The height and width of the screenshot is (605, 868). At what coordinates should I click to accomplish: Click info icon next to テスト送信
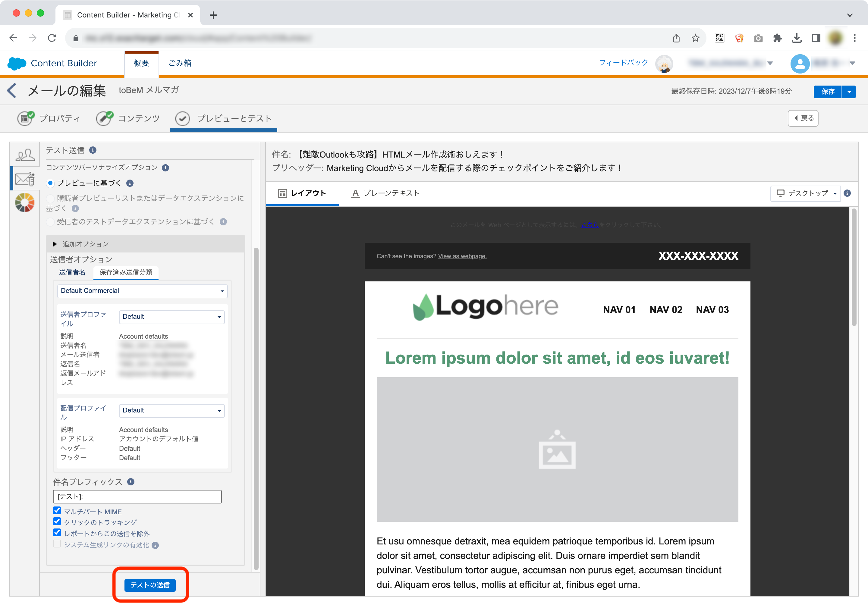[93, 150]
